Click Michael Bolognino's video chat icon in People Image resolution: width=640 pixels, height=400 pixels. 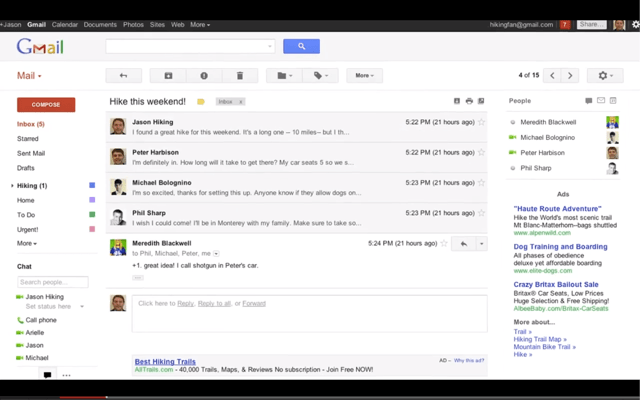[513, 138]
